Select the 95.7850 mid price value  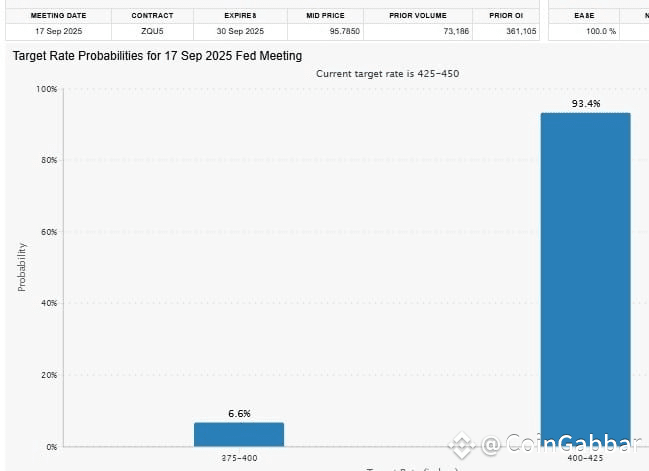coord(324,32)
